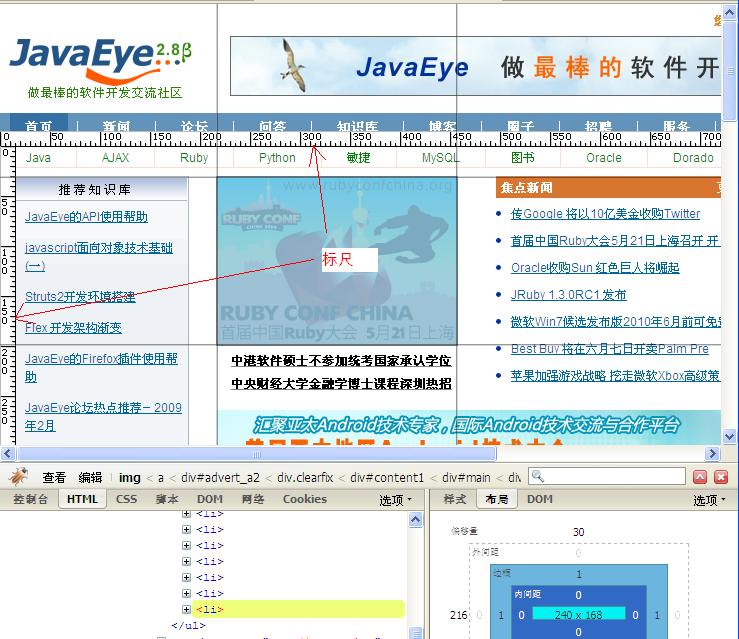This screenshot has width=739, height=639.
Task: Click the Ruby Conf China image
Action: tap(337, 261)
